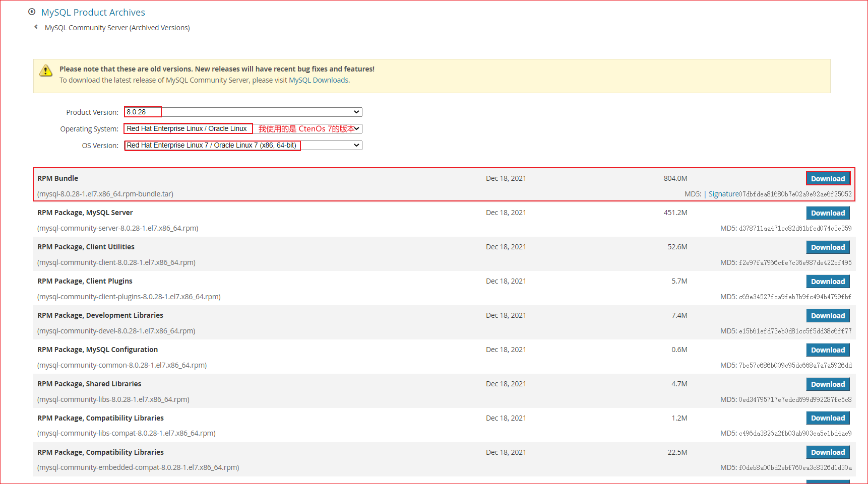The image size is (868, 484).
Task: Click filename mysql-community-embedded-compat-8.0.28-1.el7.x86_64.rpm
Action: point(138,467)
